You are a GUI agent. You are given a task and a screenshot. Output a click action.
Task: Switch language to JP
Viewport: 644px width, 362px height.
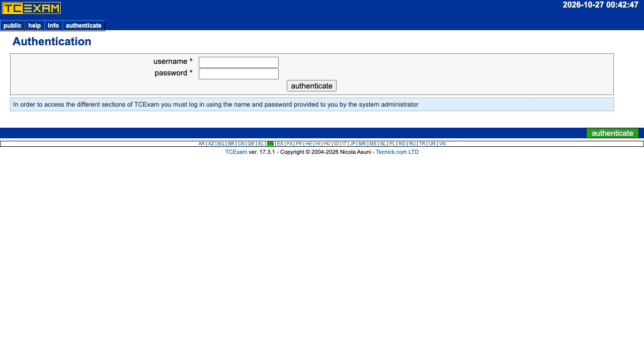[353, 144]
